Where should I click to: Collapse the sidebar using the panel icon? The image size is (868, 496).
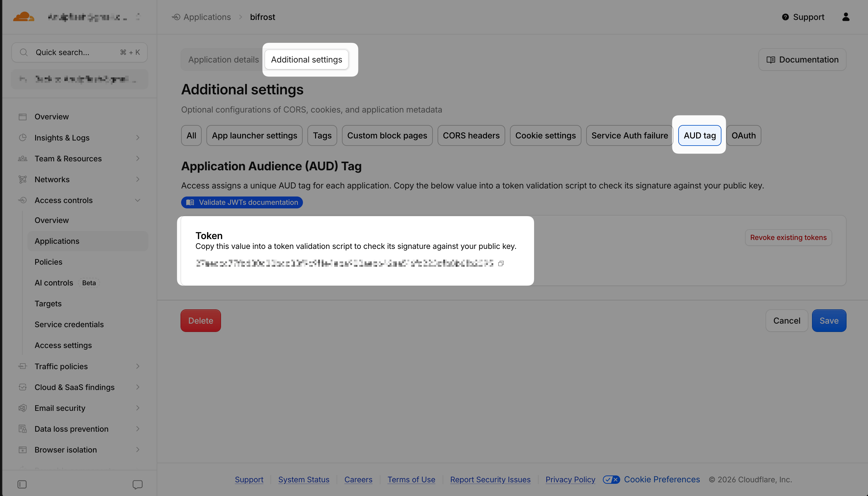(22, 484)
